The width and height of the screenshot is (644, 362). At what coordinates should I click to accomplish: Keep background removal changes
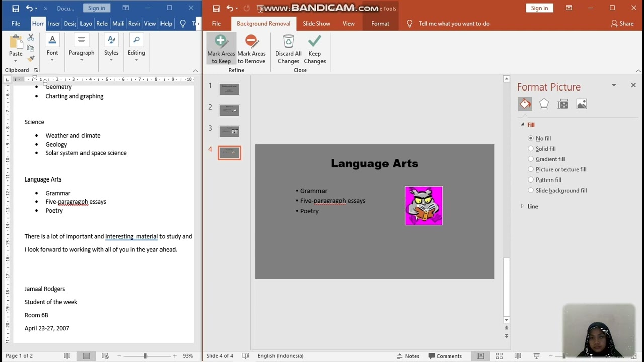tap(315, 49)
